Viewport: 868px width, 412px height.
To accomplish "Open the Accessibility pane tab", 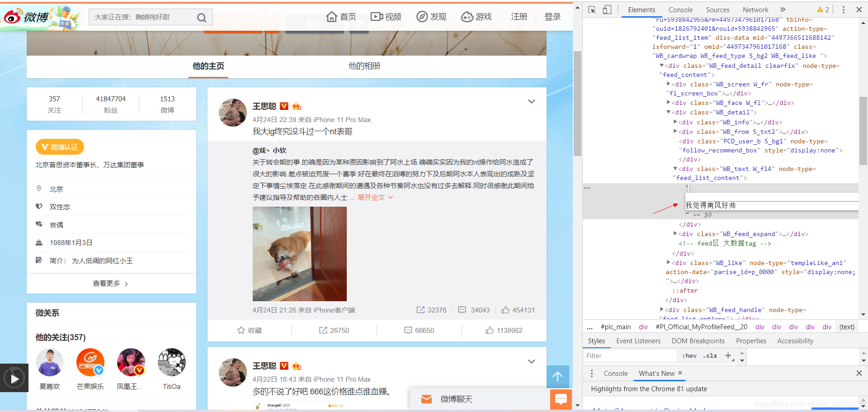I will tap(795, 341).
